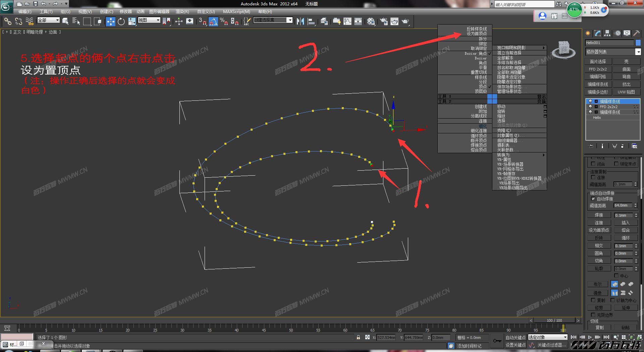Screen dimensions: 644x352
Task: Check the 中心 checkbox
Action: coord(616,276)
